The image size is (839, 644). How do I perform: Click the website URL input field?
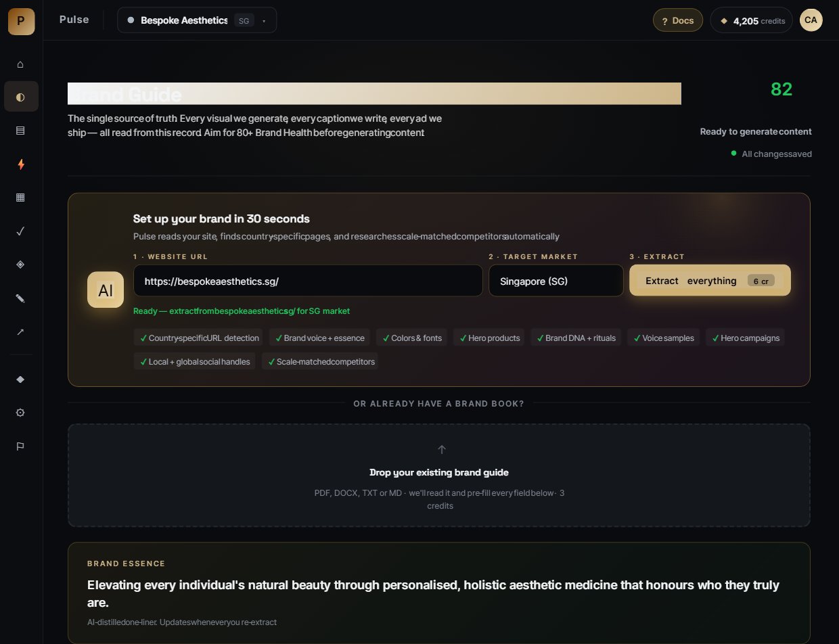click(308, 281)
